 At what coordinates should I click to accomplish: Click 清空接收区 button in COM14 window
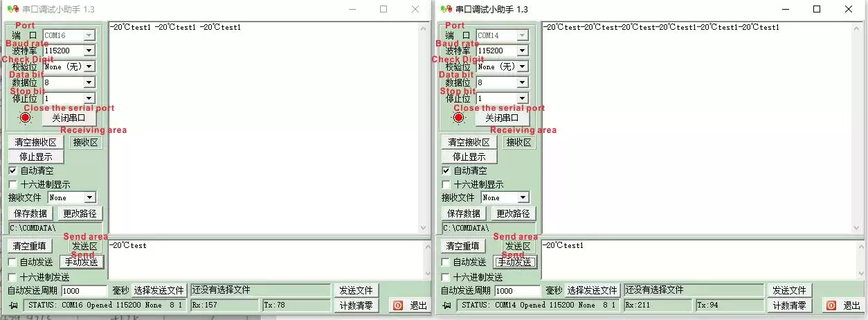pos(469,142)
